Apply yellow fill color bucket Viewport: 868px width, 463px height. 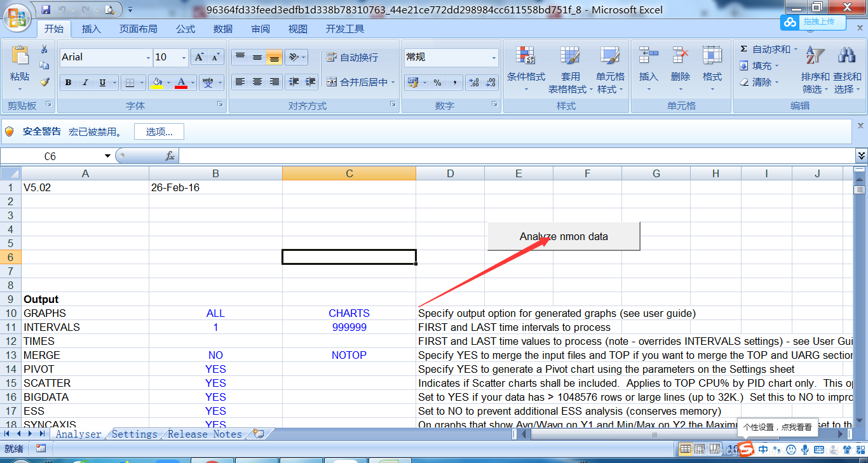click(157, 83)
